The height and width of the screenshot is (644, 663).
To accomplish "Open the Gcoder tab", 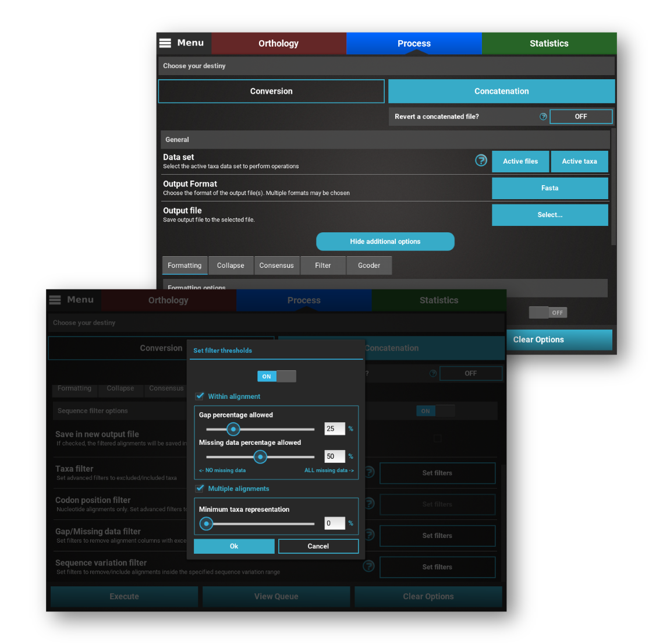I will pos(369,265).
